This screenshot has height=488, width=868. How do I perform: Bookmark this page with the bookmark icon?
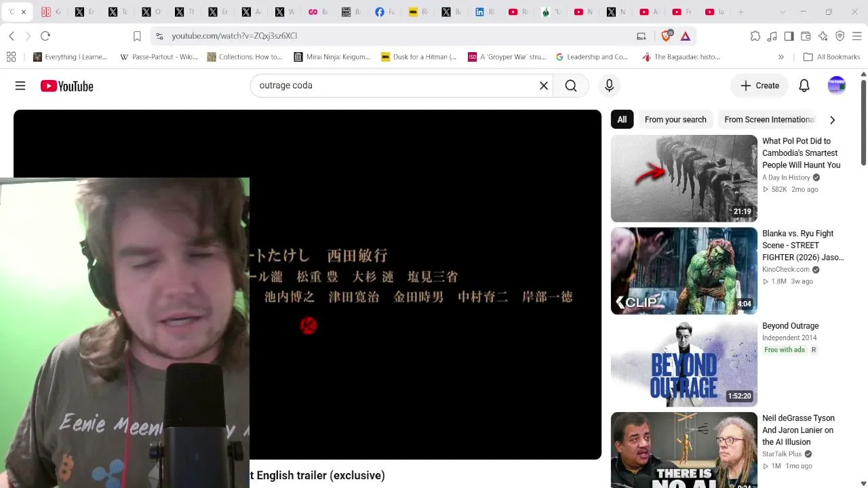(137, 36)
